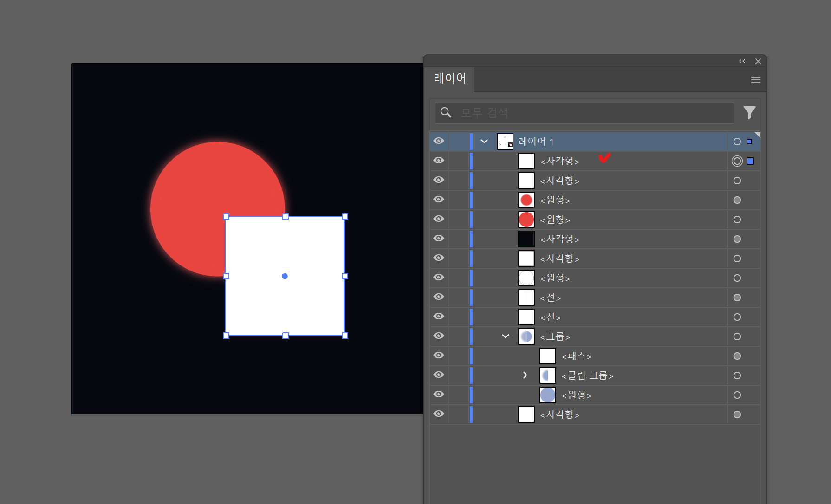The image size is (831, 504).
Task: Click the right-middle handle of selected square
Action: tap(345, 276)
